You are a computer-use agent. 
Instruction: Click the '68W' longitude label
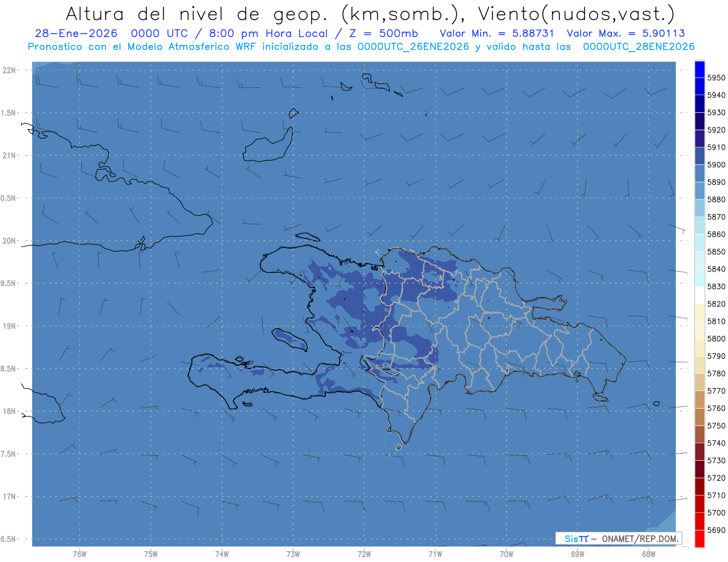tap(649, 554)
